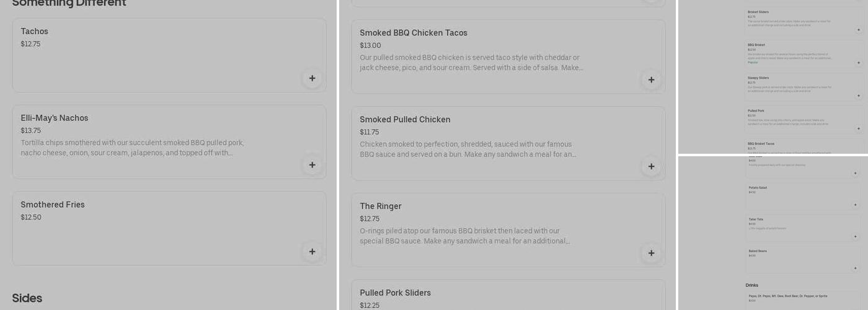Open The Ringer sandwich title
Screen dimensions: 868x310
coord(381,206)
